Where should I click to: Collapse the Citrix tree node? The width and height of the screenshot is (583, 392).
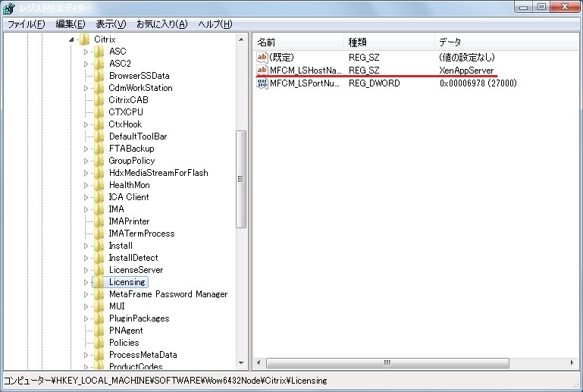tap(72, 39)
